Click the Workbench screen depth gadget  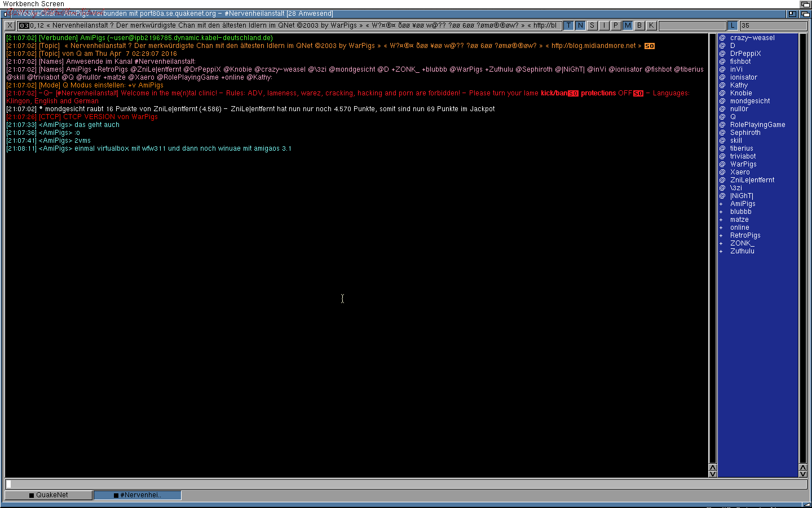(x=805, y=4)
